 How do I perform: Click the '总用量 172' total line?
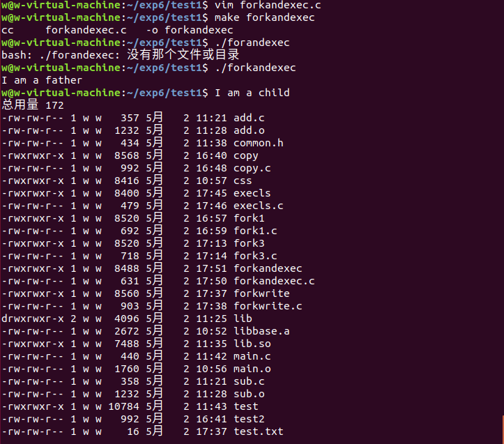point(33,105)
